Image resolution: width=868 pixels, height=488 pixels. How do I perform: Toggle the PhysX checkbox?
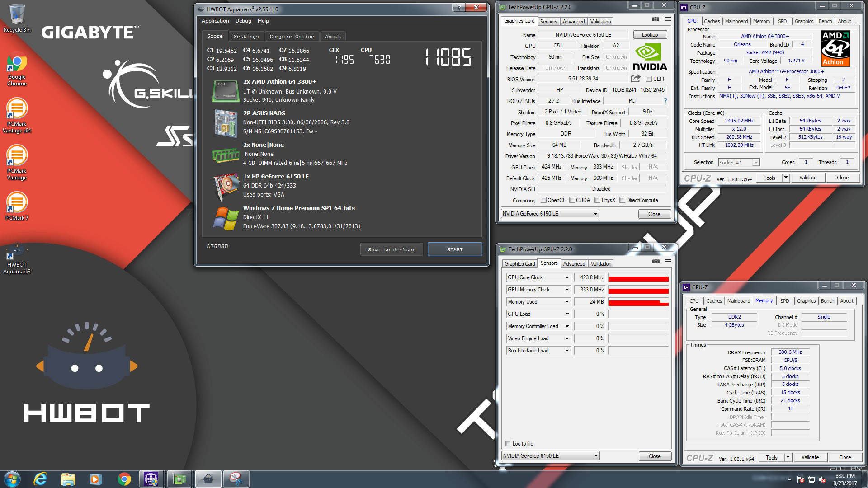click(598, 200)
